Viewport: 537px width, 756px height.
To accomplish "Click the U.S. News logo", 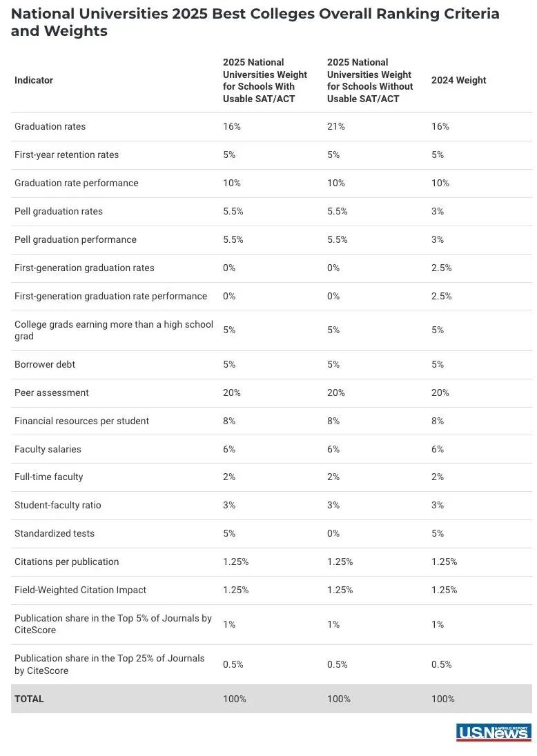I will point(494,732).
